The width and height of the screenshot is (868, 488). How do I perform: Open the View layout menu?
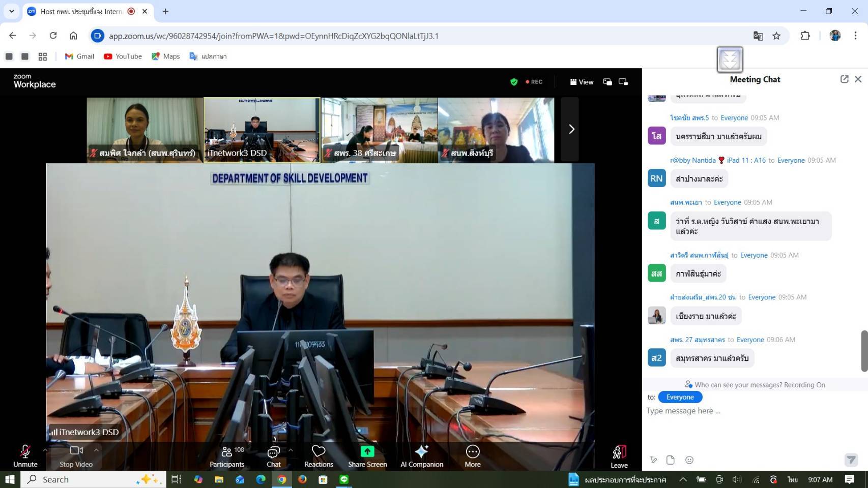coord(582,82)
